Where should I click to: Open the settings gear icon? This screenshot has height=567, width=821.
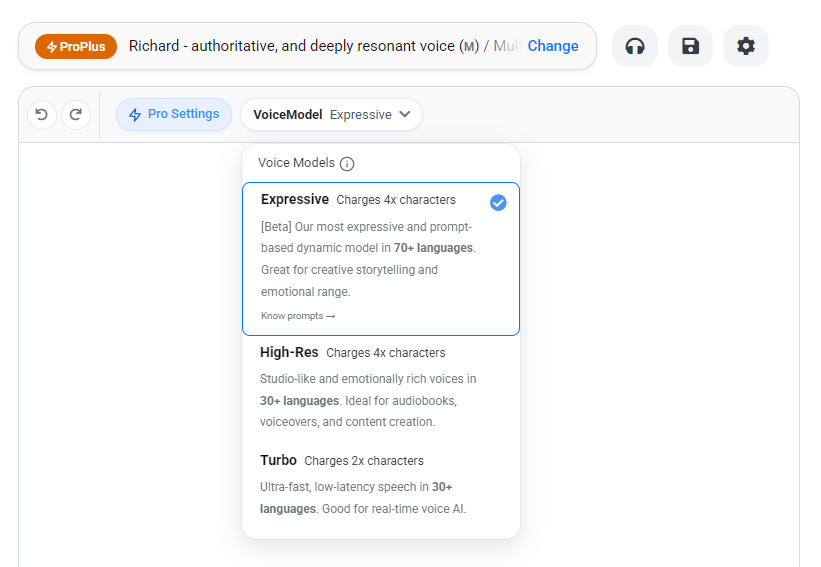click(x=746, y=46)
